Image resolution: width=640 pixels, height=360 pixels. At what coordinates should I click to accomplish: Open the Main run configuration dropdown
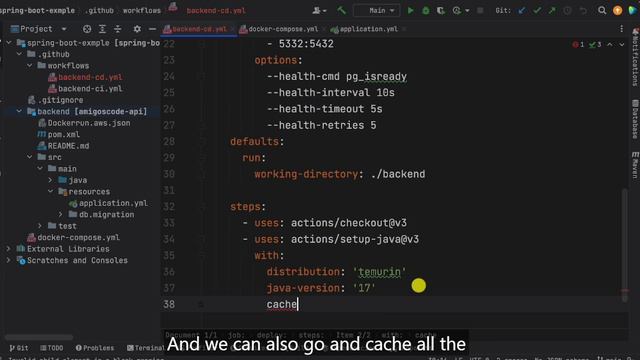point(377,11)
